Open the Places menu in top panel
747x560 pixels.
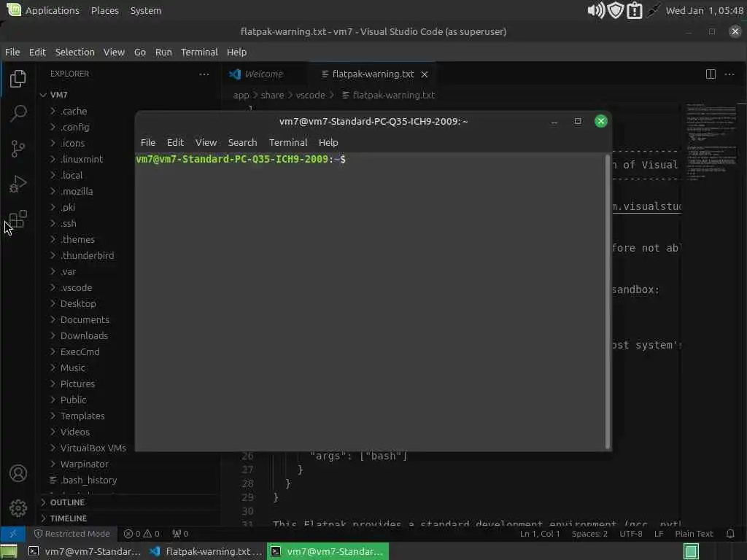pos(105,10)
